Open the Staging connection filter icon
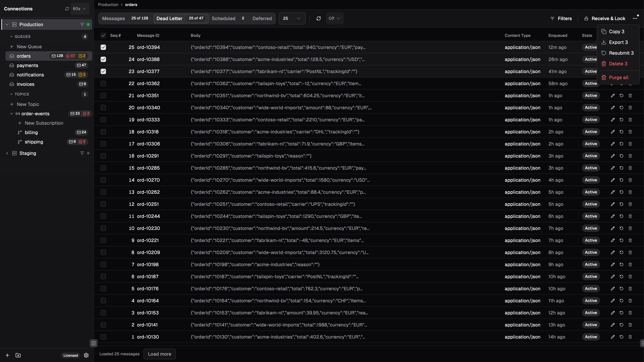Image resolution: width=644 pixels, height=362 pixels. pos(82,153)
